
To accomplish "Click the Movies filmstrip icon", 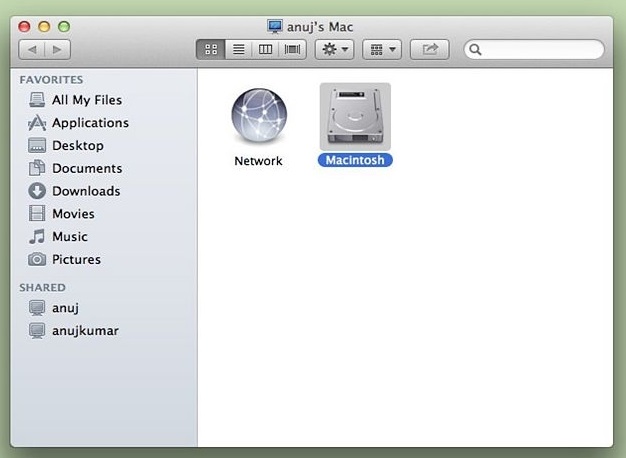I will pyautogui.click(x=37, y=214).
